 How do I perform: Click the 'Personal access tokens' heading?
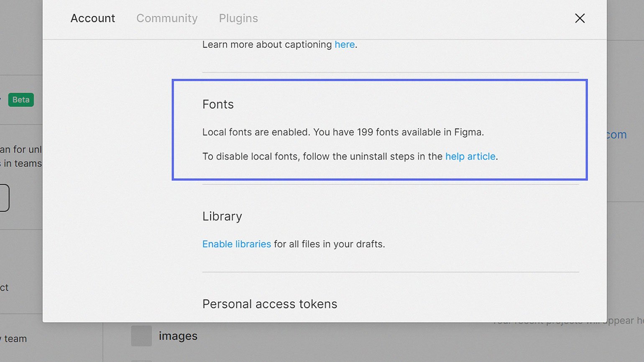click(x=270, y=304)
